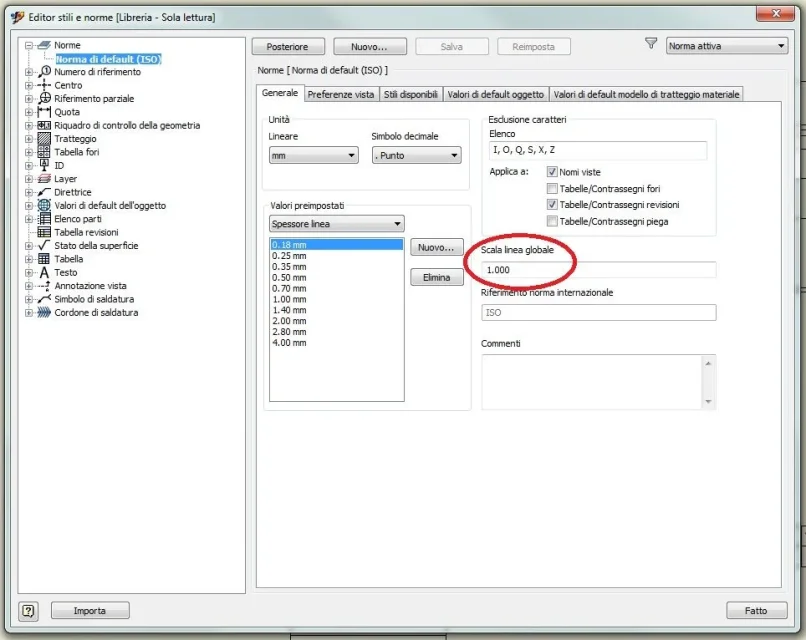Click the Riferimento parziale icon
The image size is (806, 640).
[44, 98]
